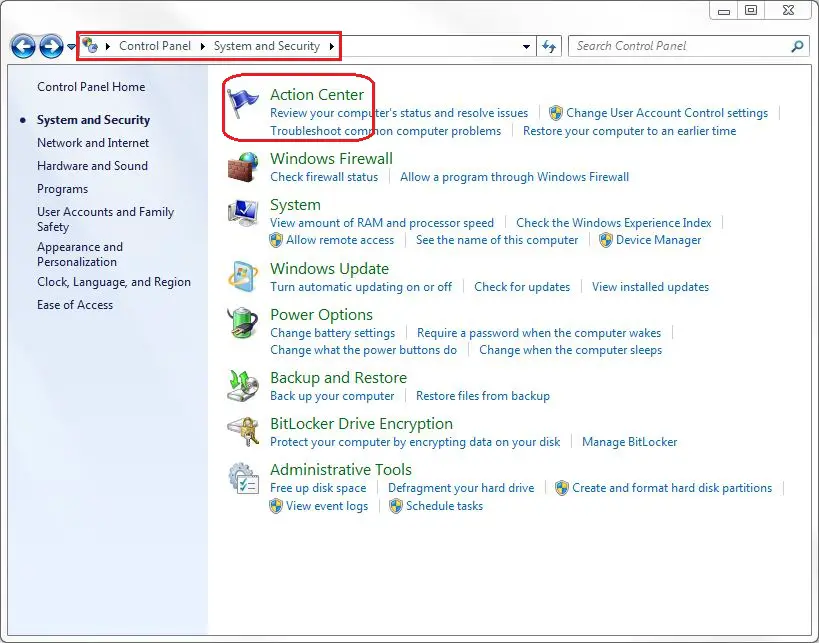Click the Control Panel icon in address bar
The image size is (819, 643).
(x=90, y=45)
